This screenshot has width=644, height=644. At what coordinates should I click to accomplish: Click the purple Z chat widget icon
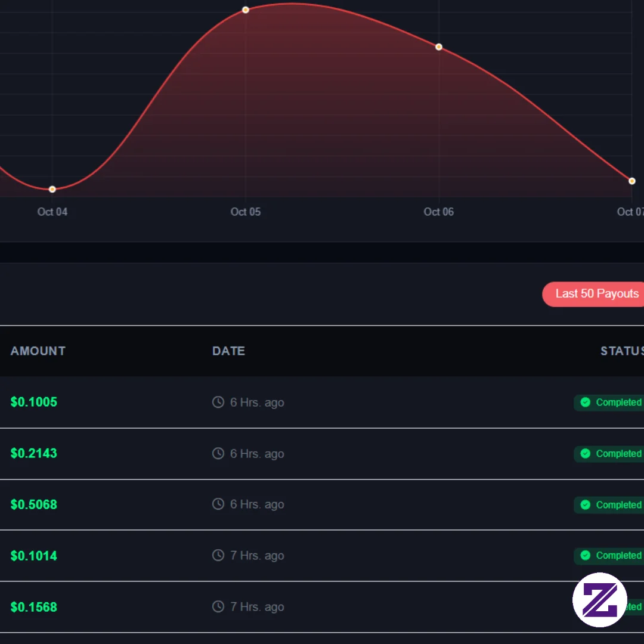click(x=599, y=600)
